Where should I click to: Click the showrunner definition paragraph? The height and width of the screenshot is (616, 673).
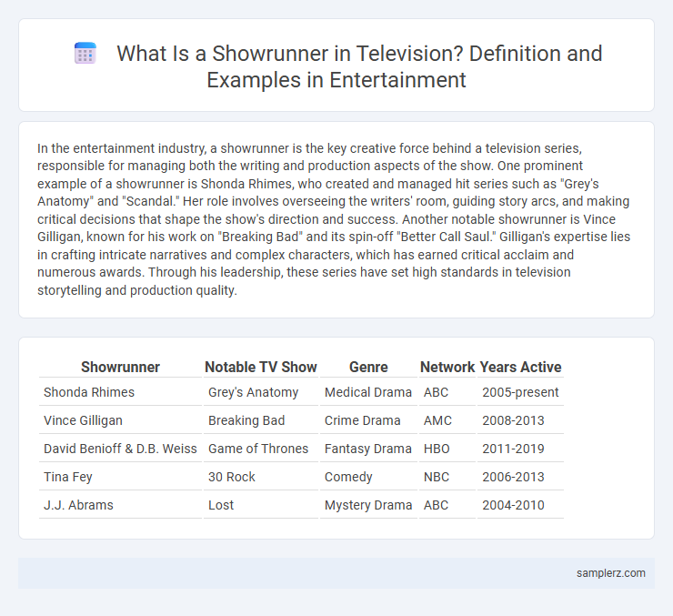coord(334,219)
